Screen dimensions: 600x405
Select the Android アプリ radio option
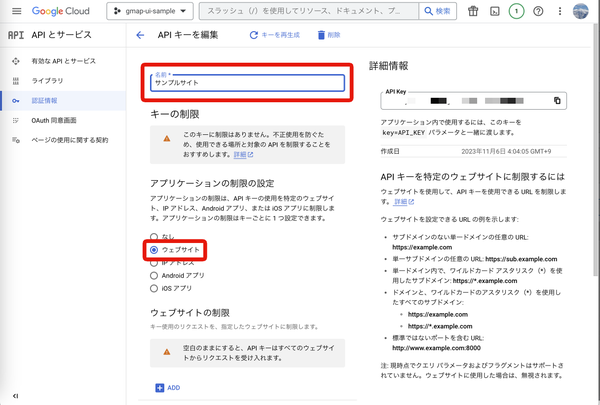click(154, 276)
